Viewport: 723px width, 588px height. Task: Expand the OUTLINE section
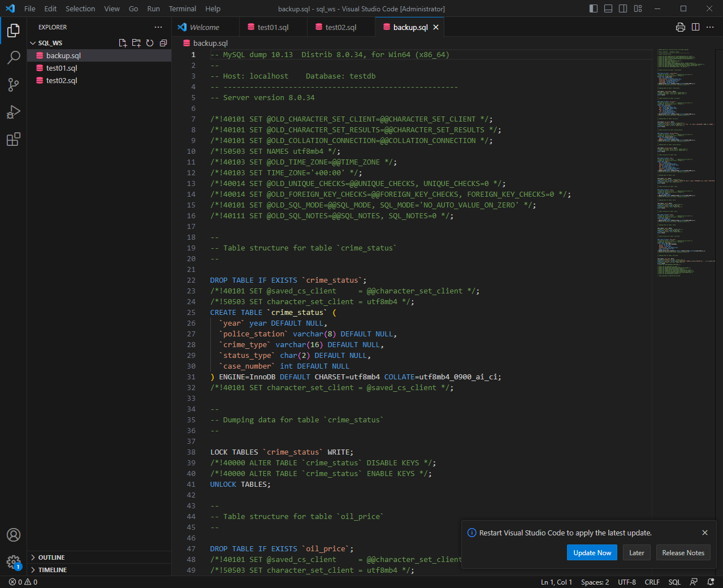[99, 557]
